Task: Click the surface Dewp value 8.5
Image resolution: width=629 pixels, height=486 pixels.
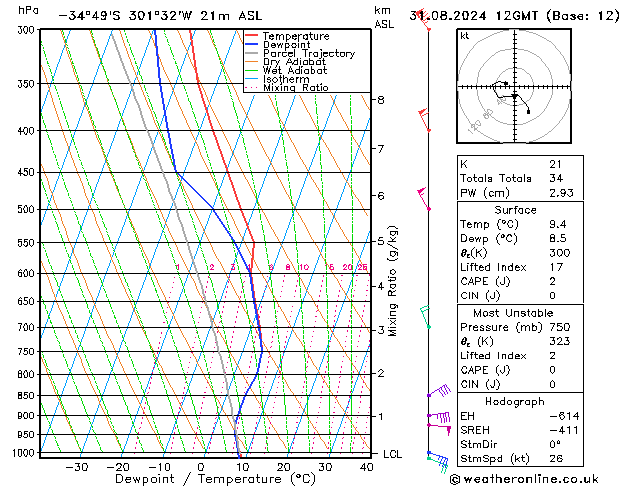Action: pyautogui.click(x=558, y=238)
